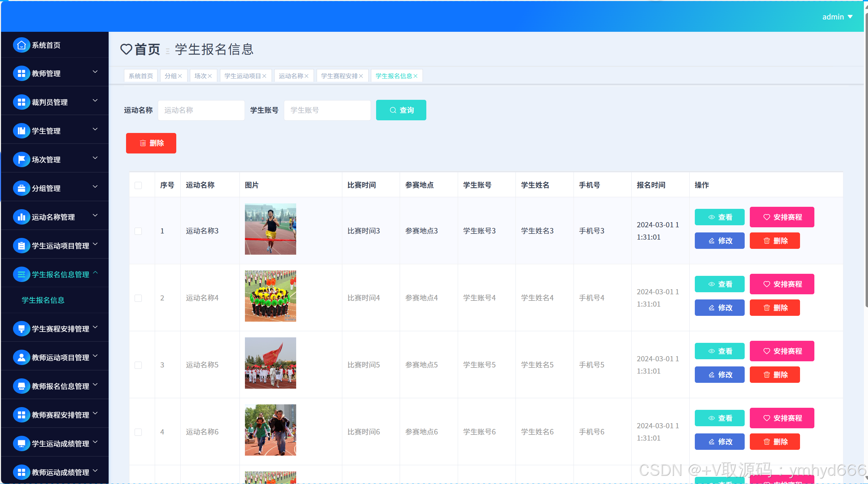Tick the checkbox for row 运动名称3
868x484 pixels.
[138, 231]
